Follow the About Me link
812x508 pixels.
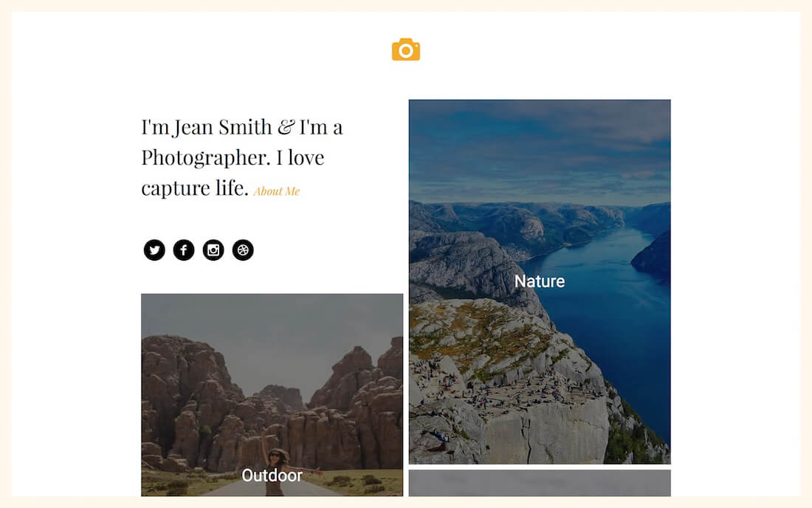pos(277,191)
